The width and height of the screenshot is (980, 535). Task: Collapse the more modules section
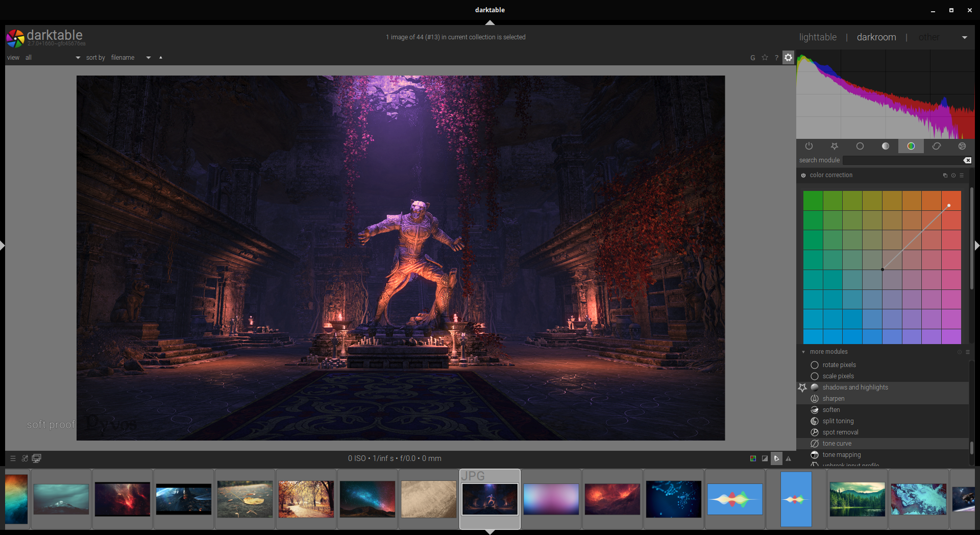coord(803,352)
